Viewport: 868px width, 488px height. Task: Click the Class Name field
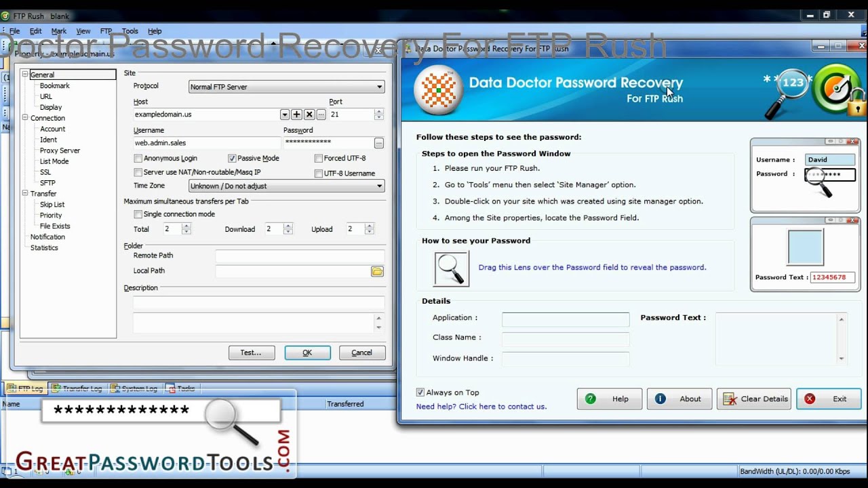pyautogui.click(x=566, y=340)
